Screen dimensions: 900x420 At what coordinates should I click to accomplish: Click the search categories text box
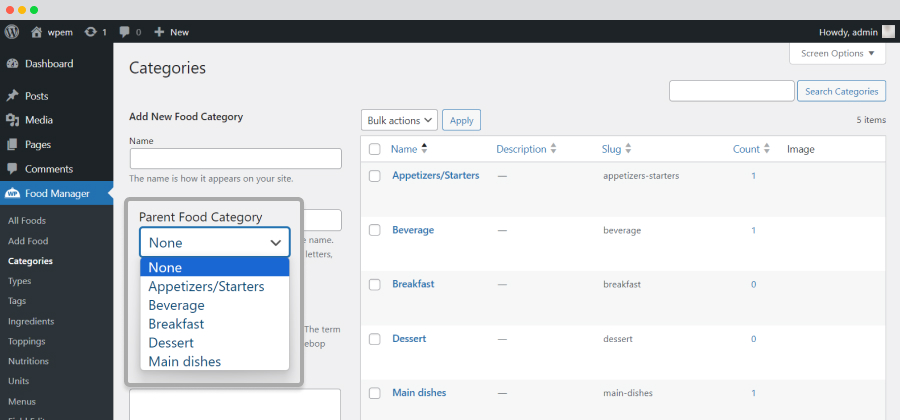pyautogui.click(x=732, y=91)
